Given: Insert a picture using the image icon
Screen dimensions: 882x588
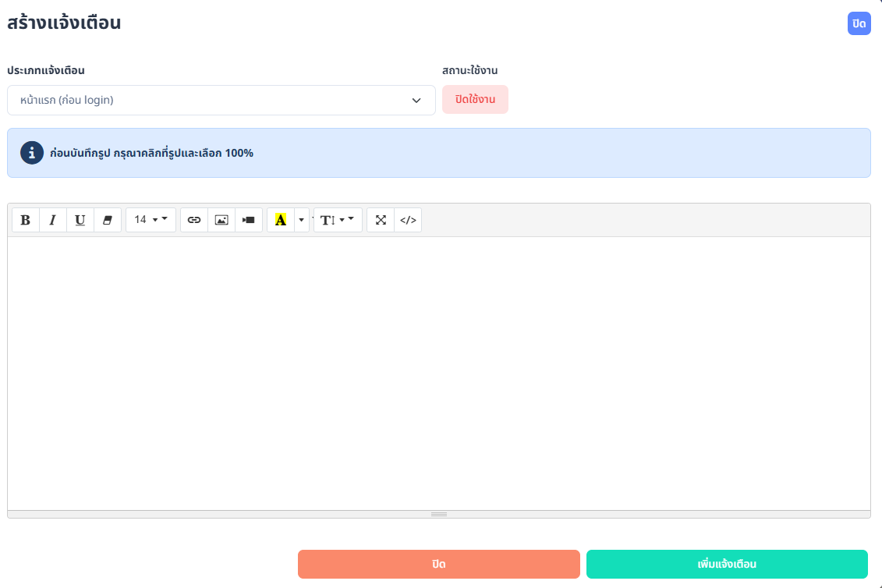Looking at the screenshot, I should tap(221, 220).
